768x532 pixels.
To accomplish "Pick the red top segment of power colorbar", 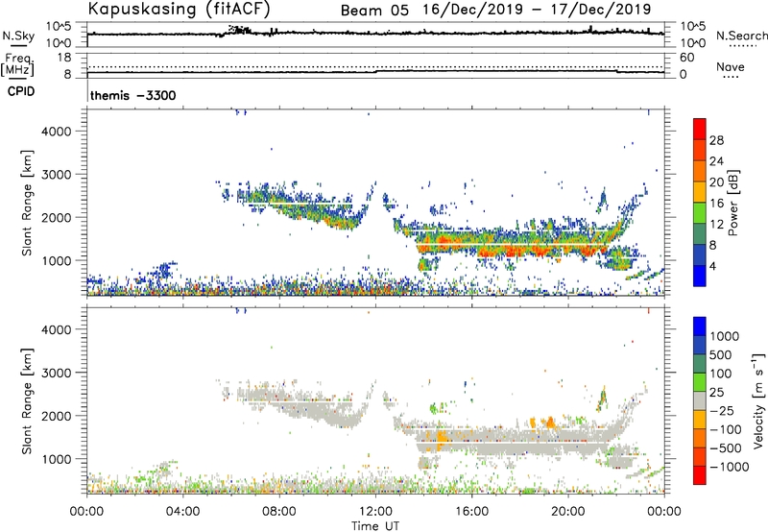I will tap(700, 129).
